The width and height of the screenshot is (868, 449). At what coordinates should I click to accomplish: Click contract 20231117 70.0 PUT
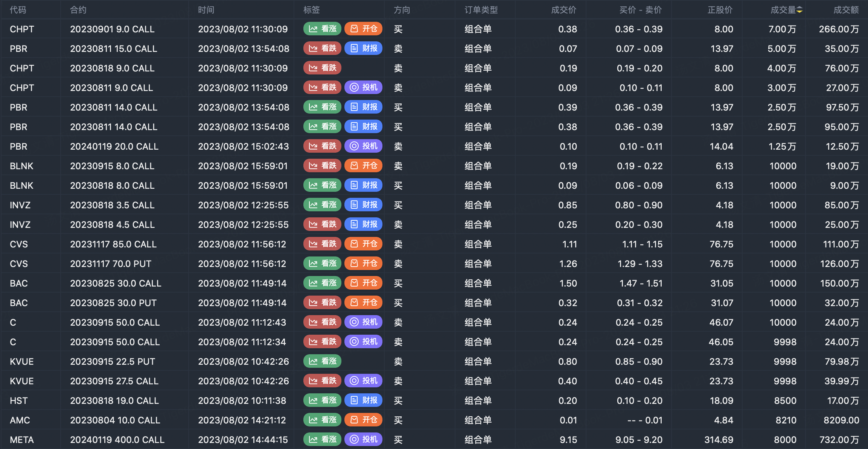click(111, 264)
